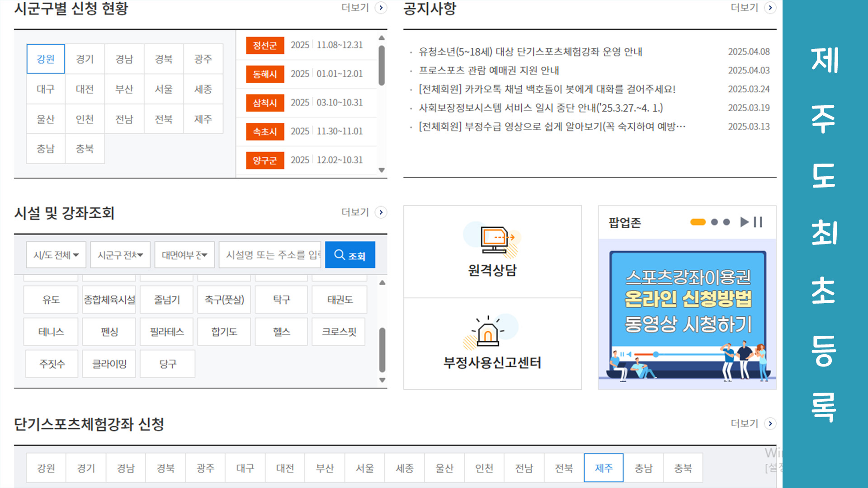Select the second 팝업존 slide dot
This screenshot has height=488, width=868.
point(714,222)
